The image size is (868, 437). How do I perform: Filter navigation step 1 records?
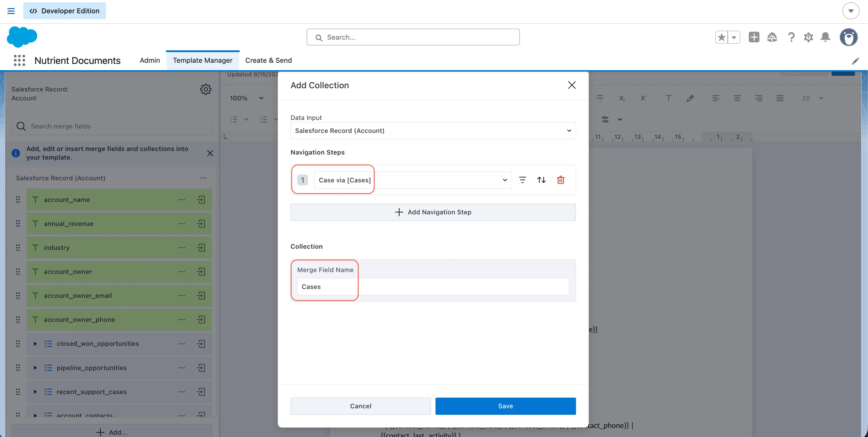(522, 180)
